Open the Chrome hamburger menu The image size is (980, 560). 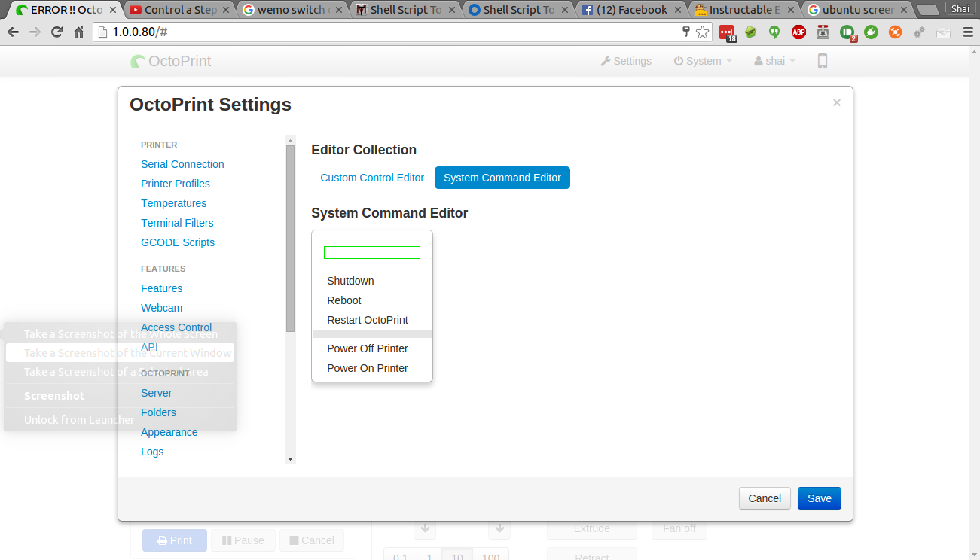(968, 32)
